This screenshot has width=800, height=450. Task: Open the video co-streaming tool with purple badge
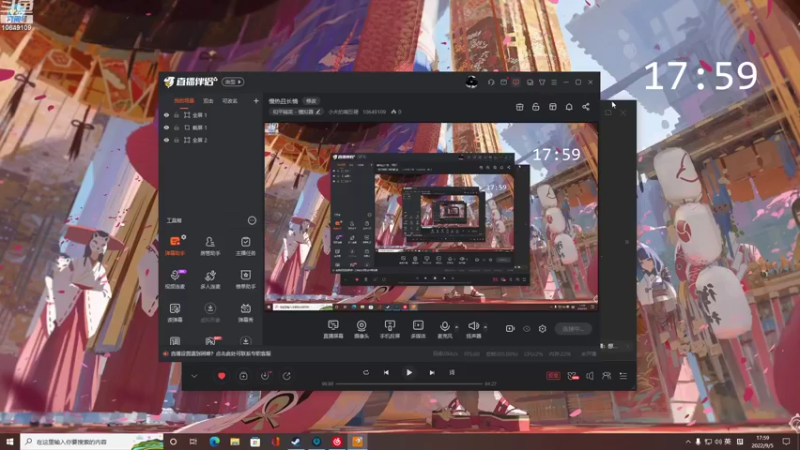pos(175,279)
